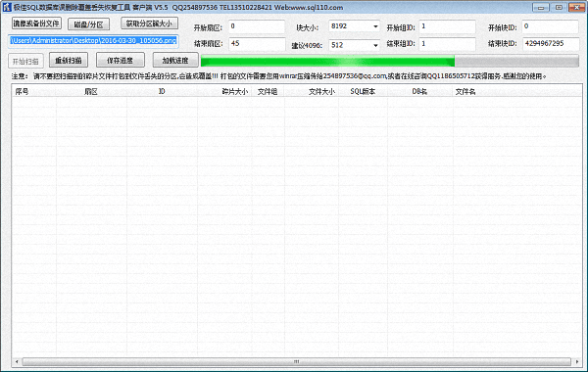Click the 文件组 column header
The height and width of the screenshot is (372, 588).
(269, 91)
